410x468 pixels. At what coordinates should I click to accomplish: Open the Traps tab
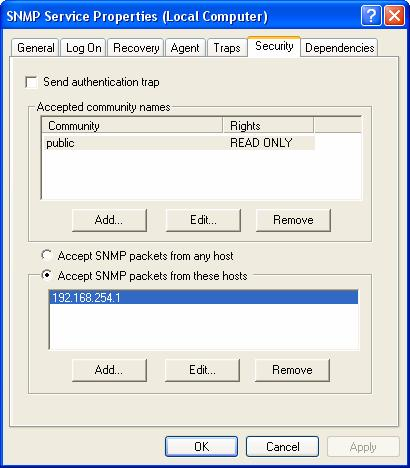(x=227, y=48)
